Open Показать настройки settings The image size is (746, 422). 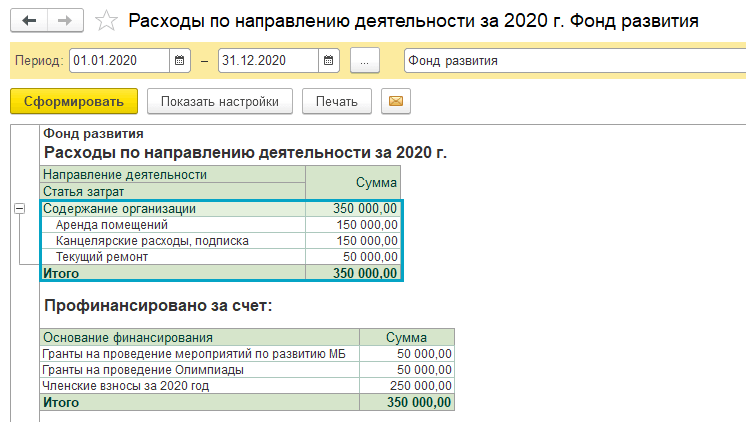(x=219, y=101)
